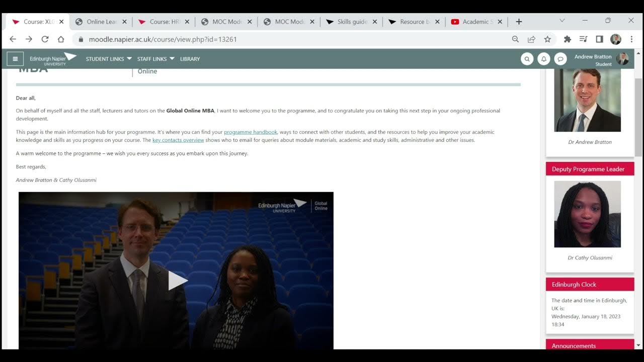
Task: Open the media controls icon
Action: click(584, 39)
